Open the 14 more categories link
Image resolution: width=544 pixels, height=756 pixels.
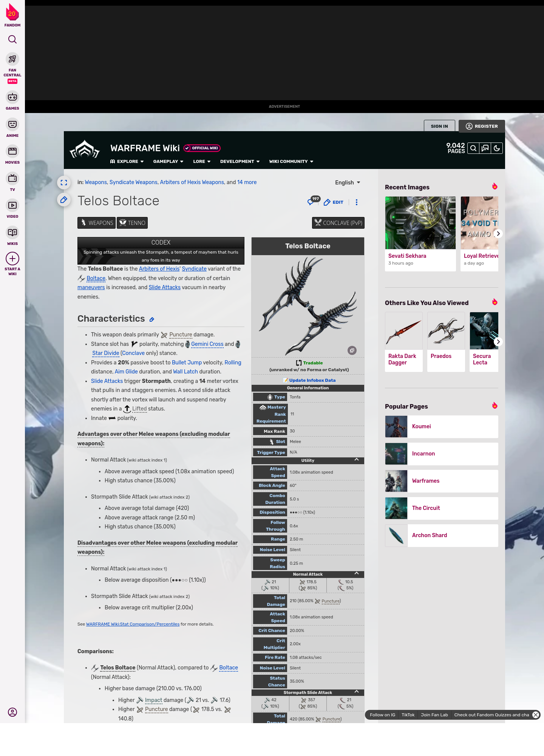[247, 182]
